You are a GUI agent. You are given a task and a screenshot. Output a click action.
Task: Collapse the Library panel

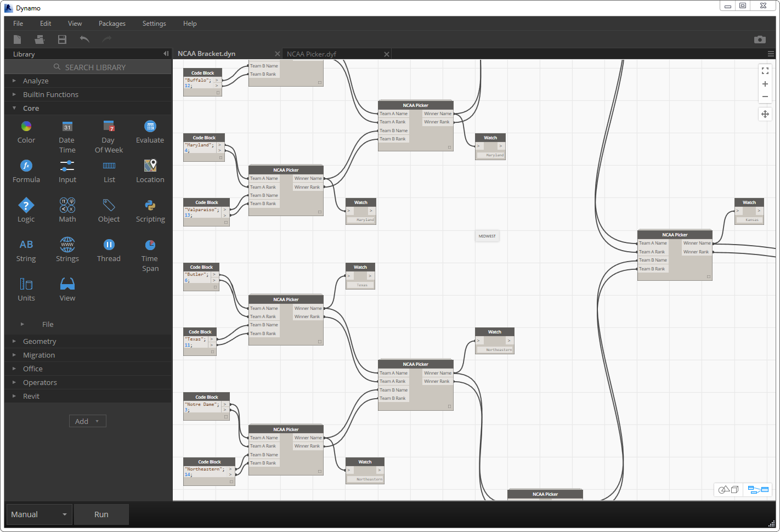pyautogui.click(x=166, y=54)
